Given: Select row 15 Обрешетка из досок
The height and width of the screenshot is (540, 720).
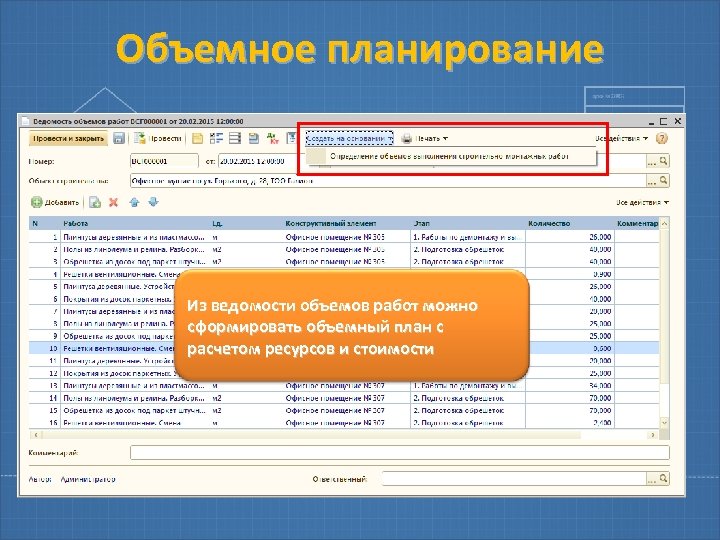Looking at the screenshot, I should tap(344, 411).
